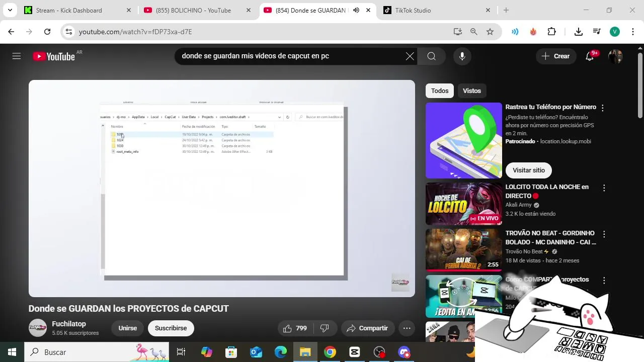Open Chrome downloads icon
The image size is (644, 362).
(579, 32)
